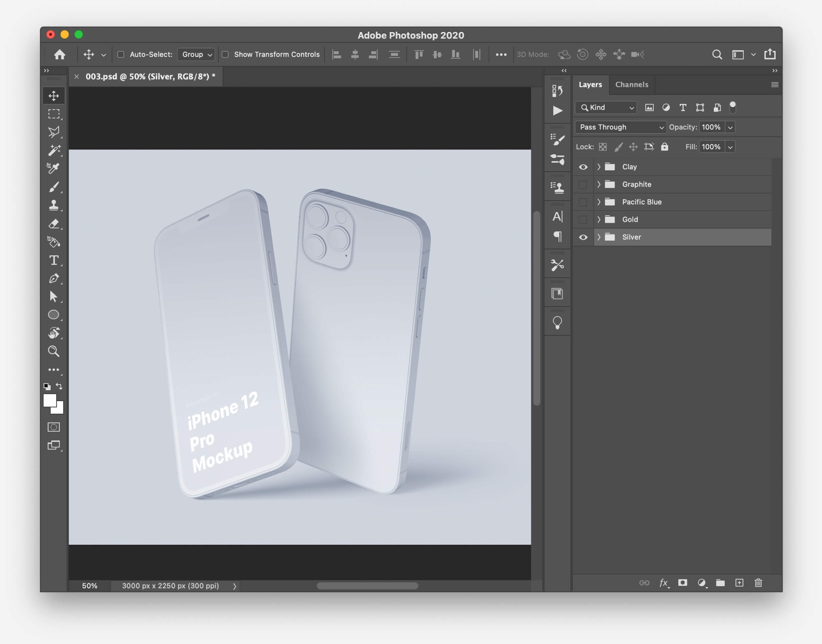822x644 pixels.
Task: Open the Layers panel flyout menu
Action: click(x=775, y=85)
